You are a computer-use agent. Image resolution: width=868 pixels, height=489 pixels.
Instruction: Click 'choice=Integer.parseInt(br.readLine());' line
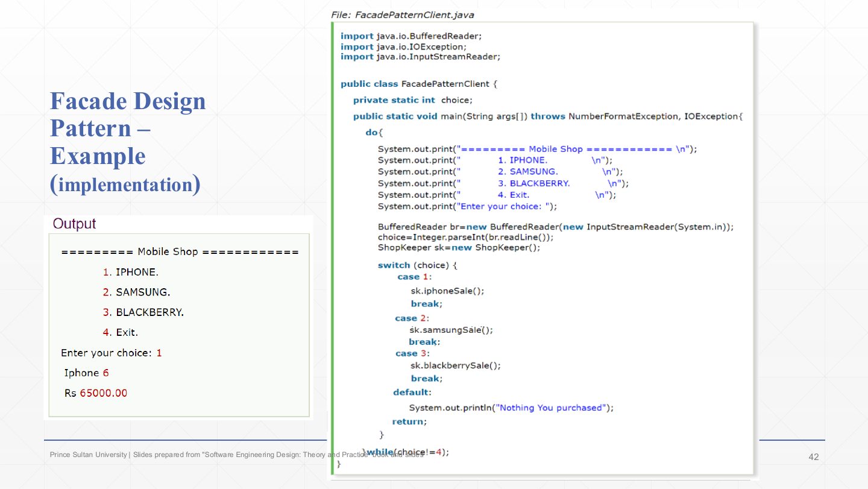[x=465, y=237]
